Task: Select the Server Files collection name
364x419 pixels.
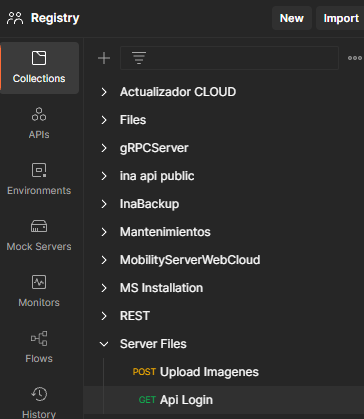Action: pos(153,344)
